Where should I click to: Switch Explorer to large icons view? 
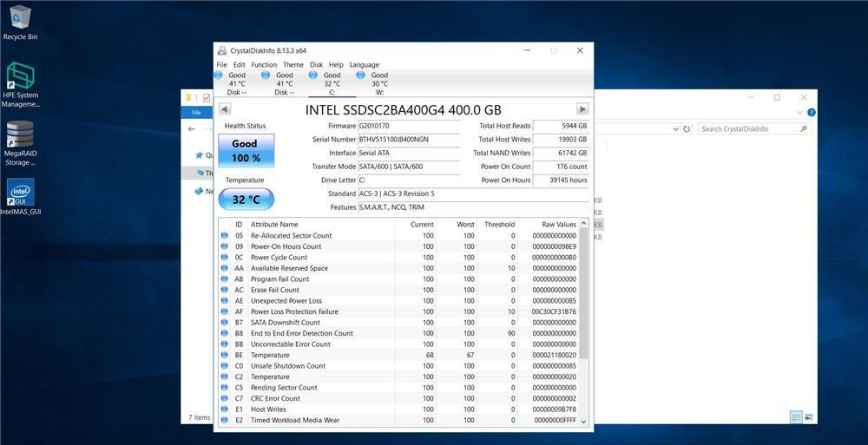[808, 417]
